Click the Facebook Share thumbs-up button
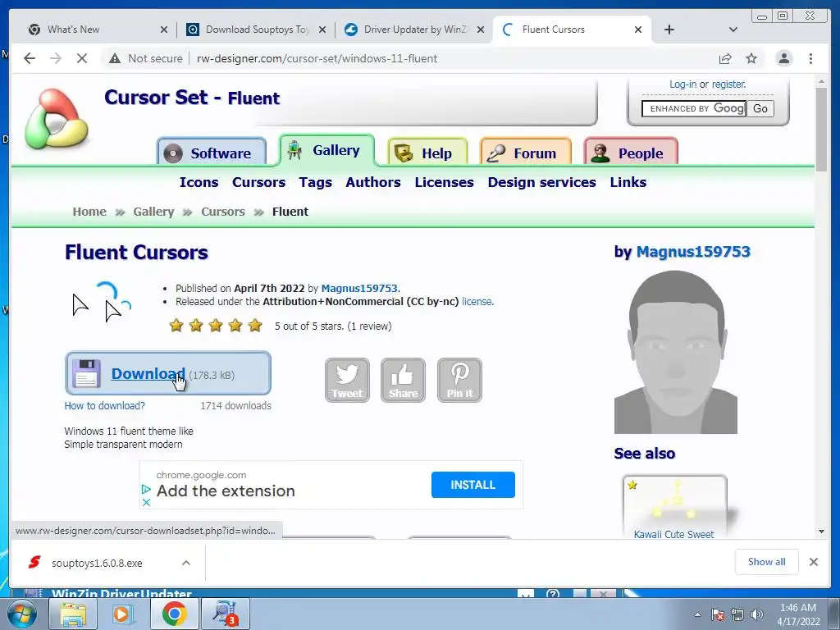The image size is (840, 630). pyautogui.click(x=403, y=380)
